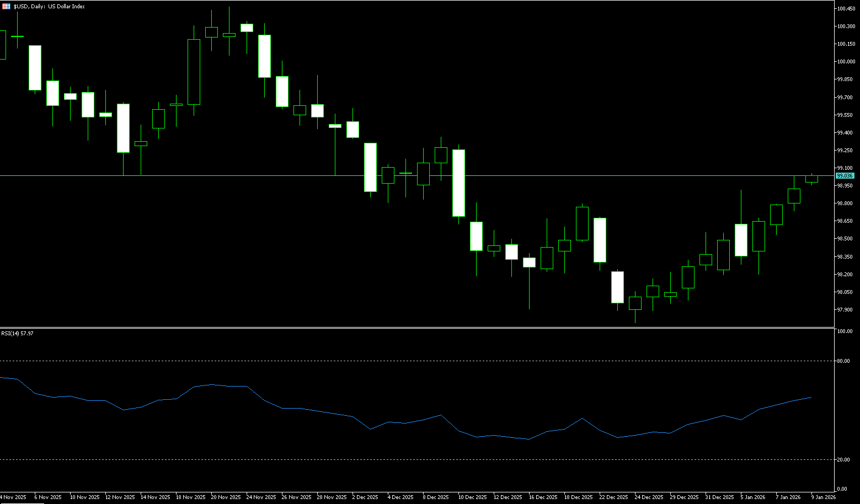Click the 4 Nov 2025 date label
This screenshot has width=860, height=504.
pos(13,497)
